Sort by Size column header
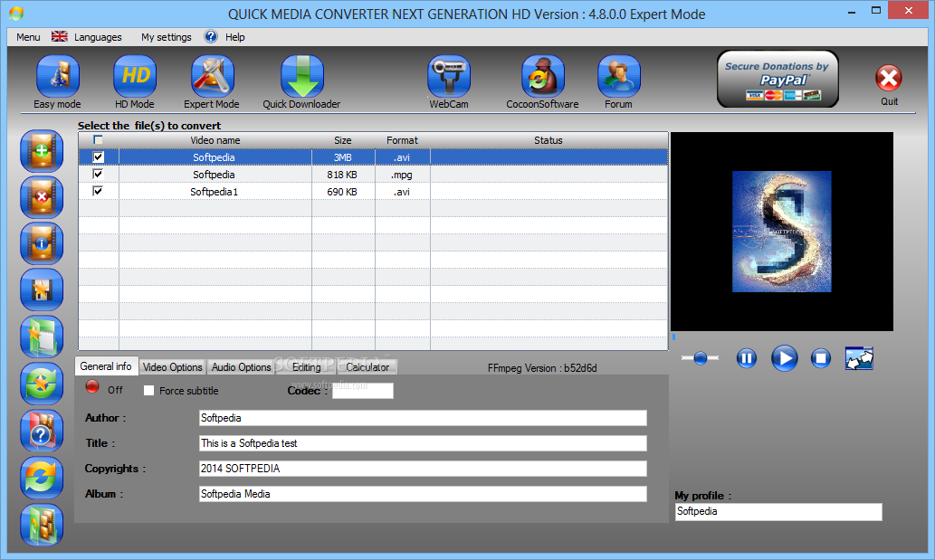The height and width of the screenshot is (560, 935). point(343,140)
